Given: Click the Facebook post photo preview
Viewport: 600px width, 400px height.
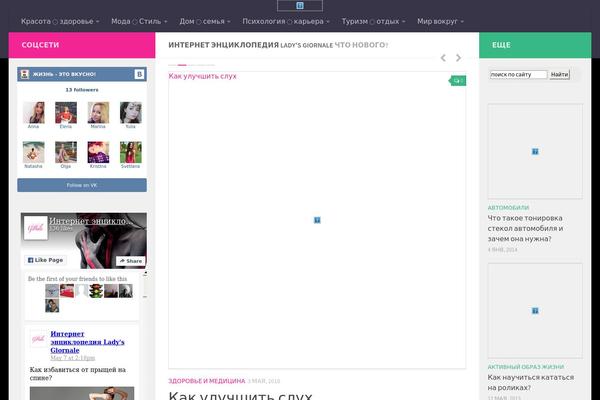Looking at the screenshot, I should 82,393.
